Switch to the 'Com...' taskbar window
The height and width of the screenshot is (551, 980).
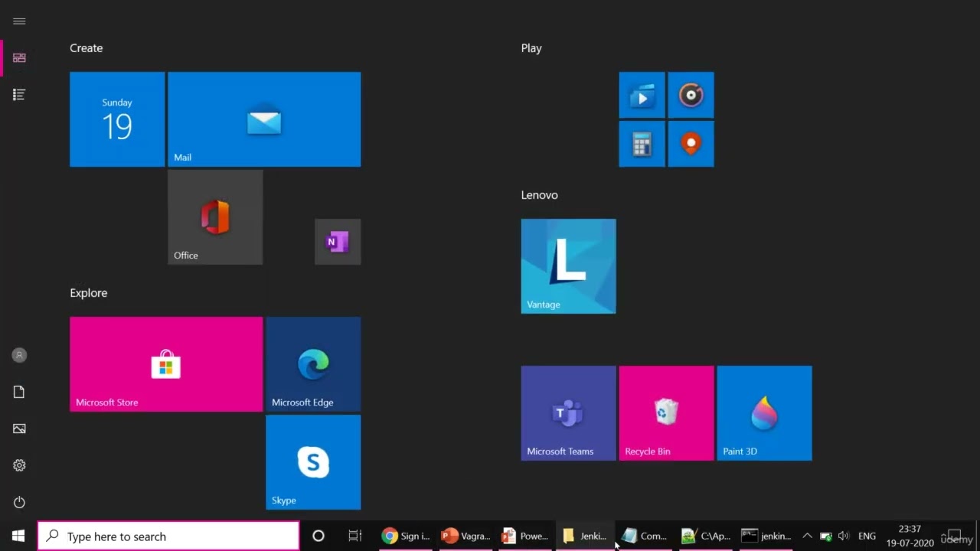click(645, 536)
